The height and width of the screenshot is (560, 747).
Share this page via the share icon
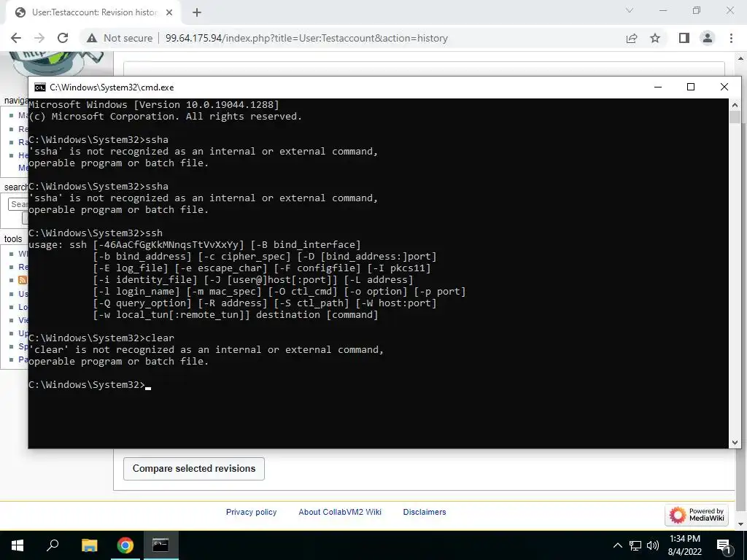click(x=632, y=38)
